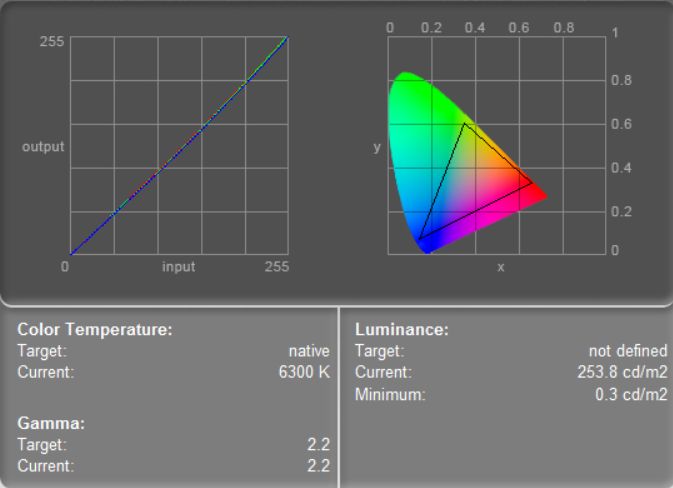
Task: Select the 253.8 cd/m2 luminance value
Action: (x=622, y=372)
